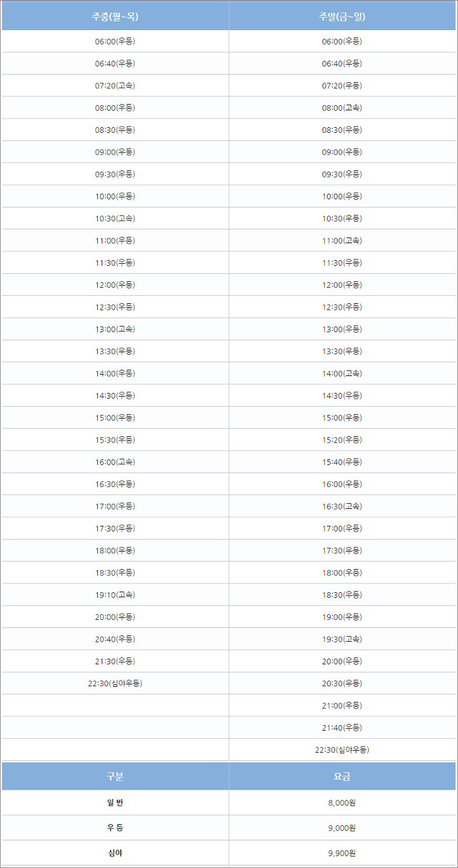Select the 우 등 fare row label
Viewport: 458px width, 868px height.
tap(115, 828)
